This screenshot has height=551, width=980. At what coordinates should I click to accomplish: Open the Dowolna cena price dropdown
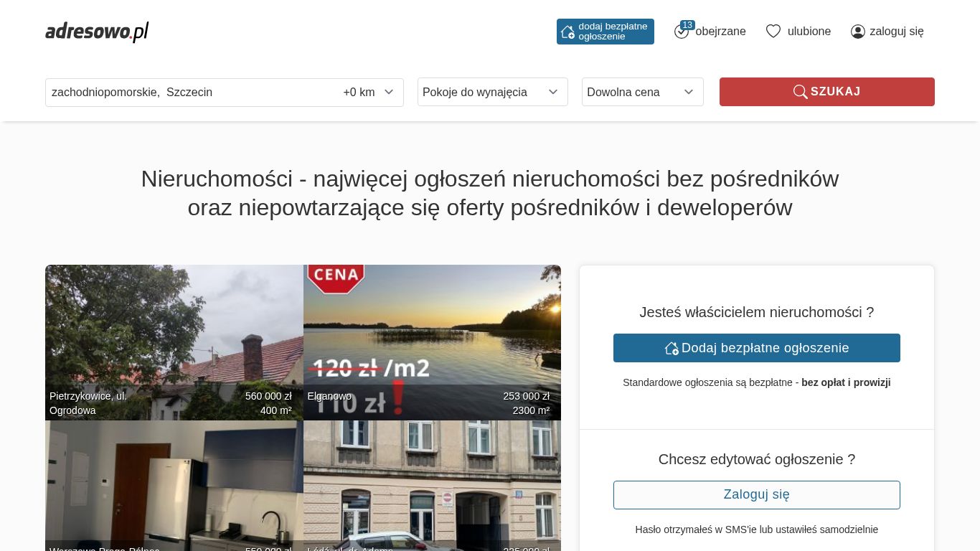click(642, 92)
